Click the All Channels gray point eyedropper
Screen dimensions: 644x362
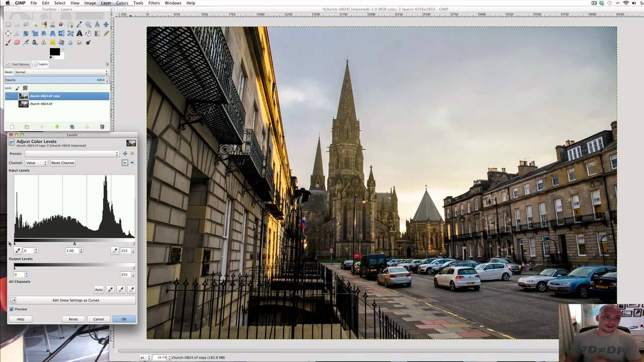click(121, 289)
